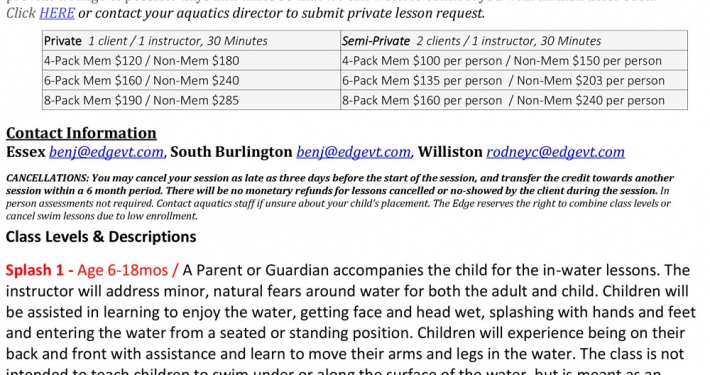
Task: Open the Essex benj@edgevt.com email link
Action: 106,152
